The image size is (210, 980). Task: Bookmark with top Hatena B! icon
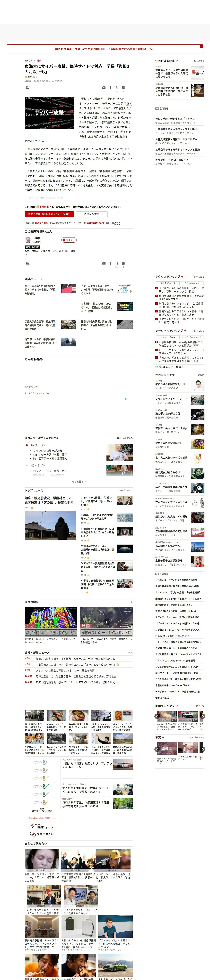(x=123, y=88)
